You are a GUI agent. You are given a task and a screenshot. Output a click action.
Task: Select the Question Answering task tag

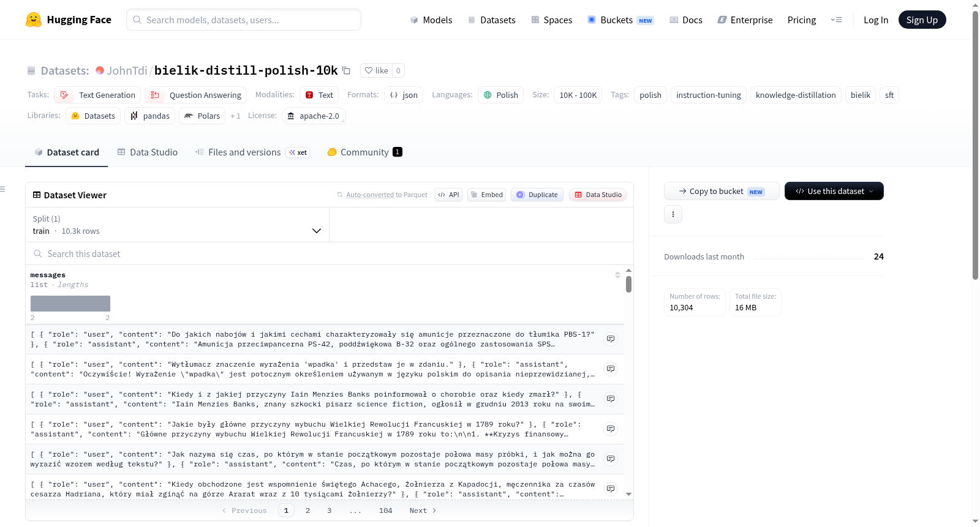tap(196, 95)
